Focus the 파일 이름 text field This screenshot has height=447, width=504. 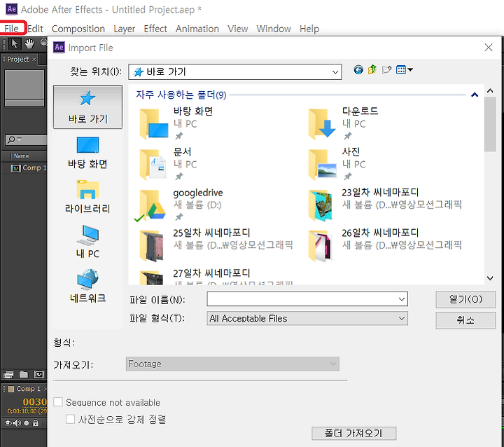(302, 299)
